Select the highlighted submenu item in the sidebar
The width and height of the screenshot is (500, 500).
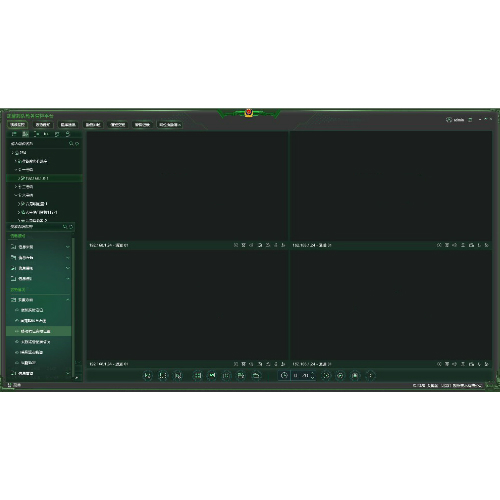(x=39, y=331)
